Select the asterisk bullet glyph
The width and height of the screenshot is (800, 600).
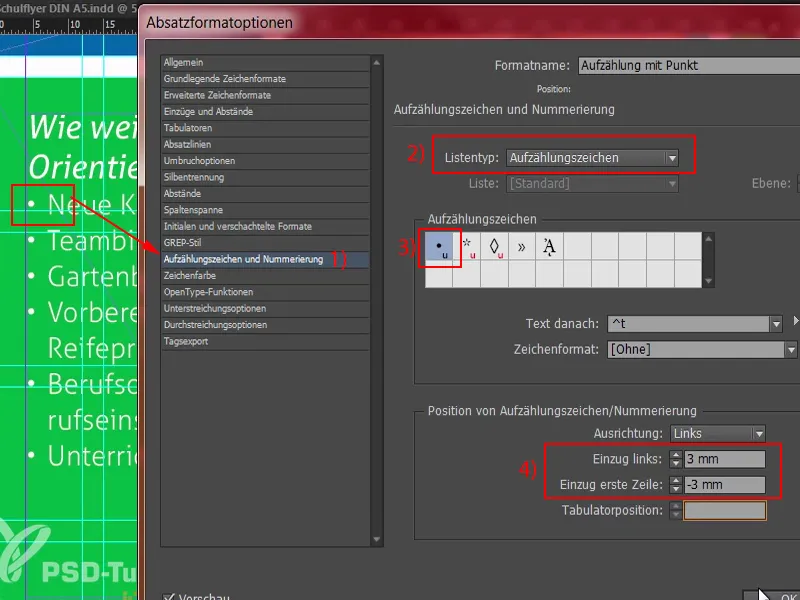[466, 247]
